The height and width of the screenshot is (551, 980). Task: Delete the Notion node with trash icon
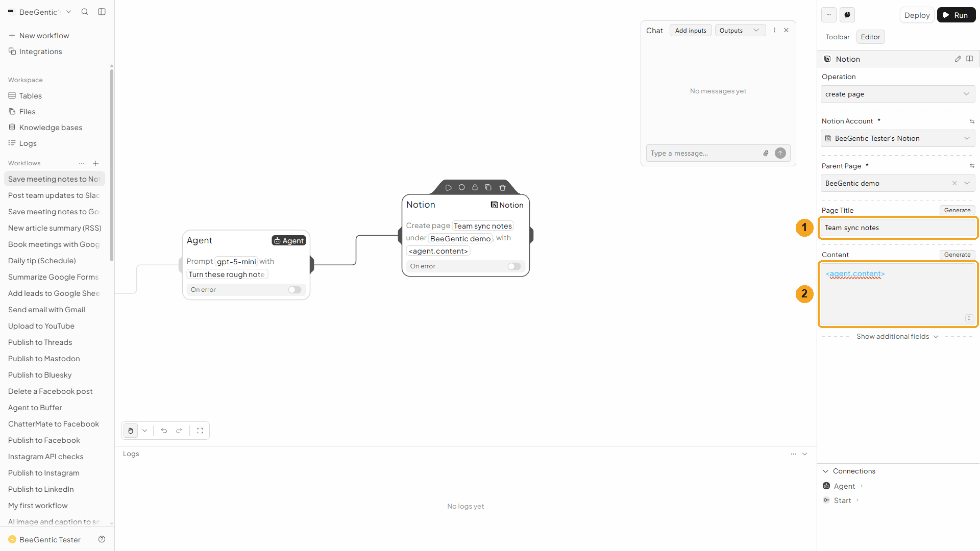point(502,188)
